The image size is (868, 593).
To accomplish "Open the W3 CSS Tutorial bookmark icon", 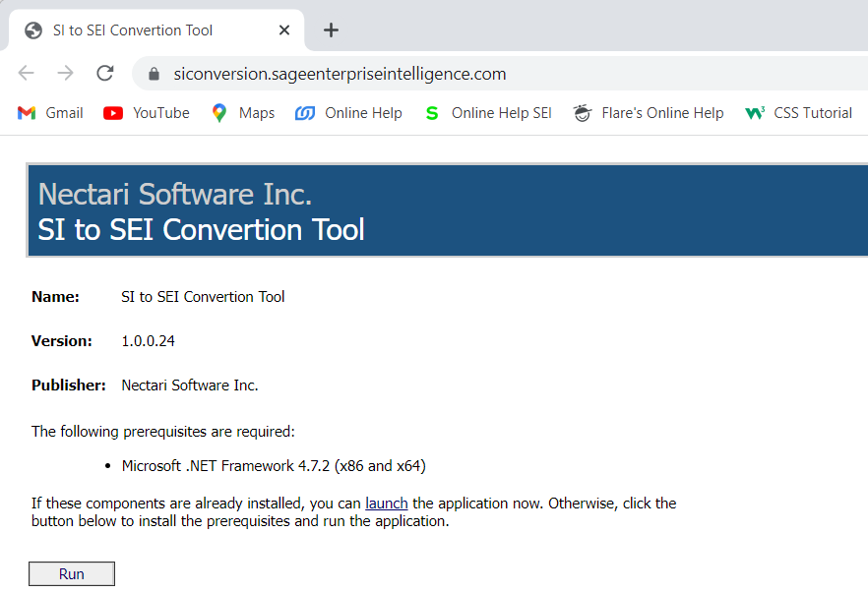I will (755, 112).
